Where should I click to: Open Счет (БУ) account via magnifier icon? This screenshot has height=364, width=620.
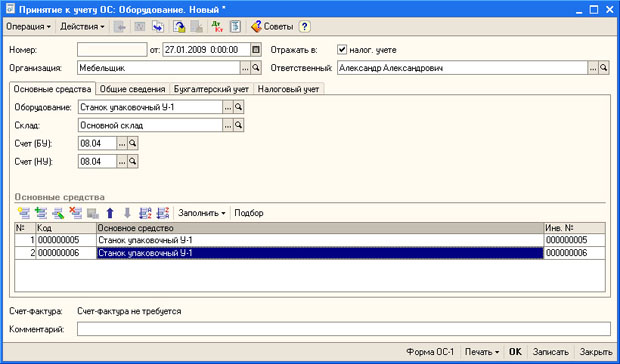point(132,143)
